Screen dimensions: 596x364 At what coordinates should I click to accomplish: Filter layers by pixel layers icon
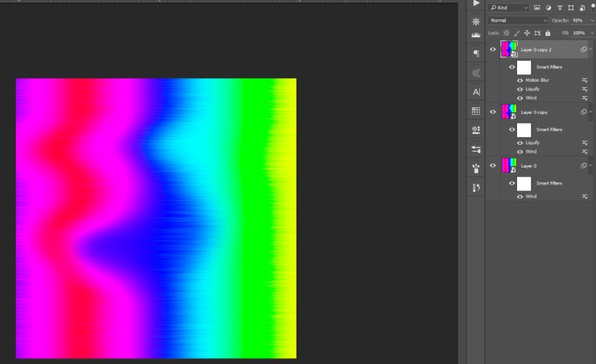[x=537, y=7]
